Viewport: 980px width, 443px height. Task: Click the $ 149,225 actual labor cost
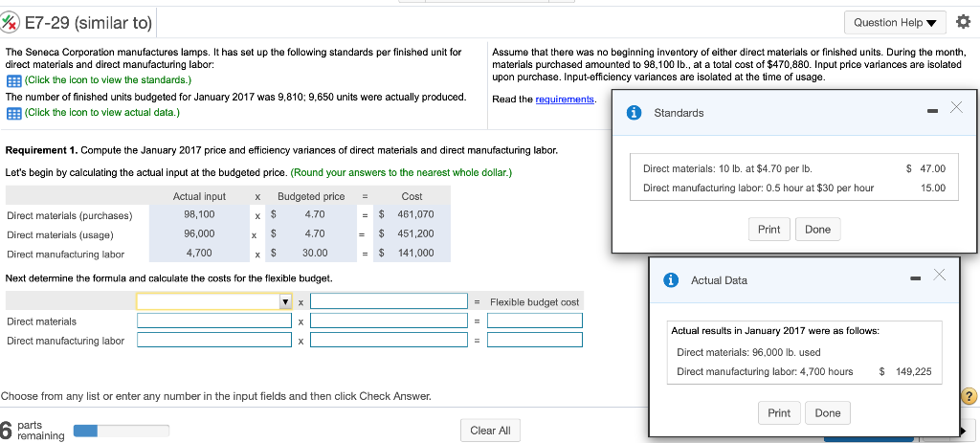click(x=905, y=372)
